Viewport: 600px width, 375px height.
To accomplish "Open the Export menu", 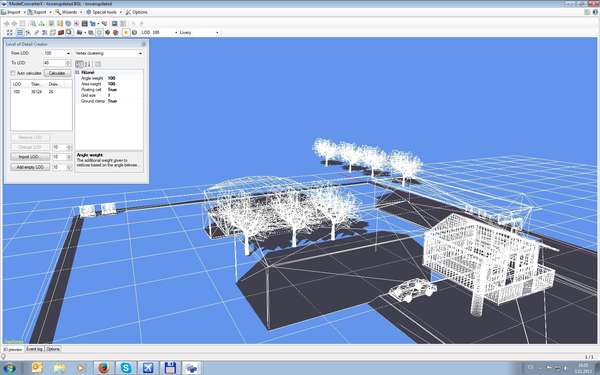I will point(39,12).
